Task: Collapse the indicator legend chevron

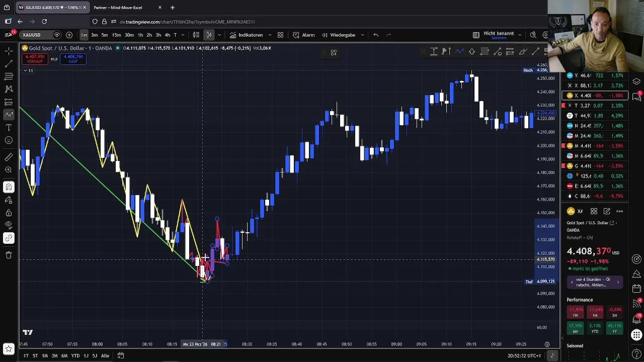Action: [25, 70]
